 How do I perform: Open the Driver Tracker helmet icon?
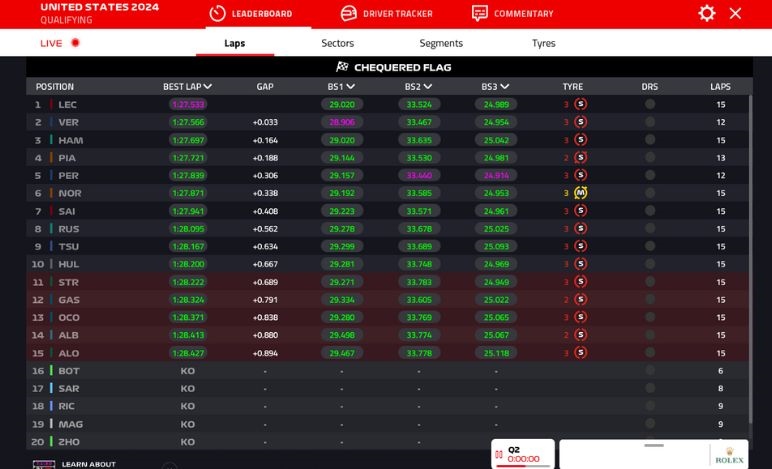click(x=348, y=14)
